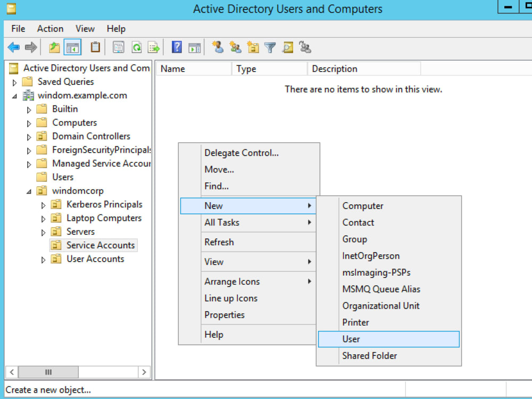The height and width of the screenshot is (399, 532).
Task: Open the View menu
Action: click(x=85, y=29)
